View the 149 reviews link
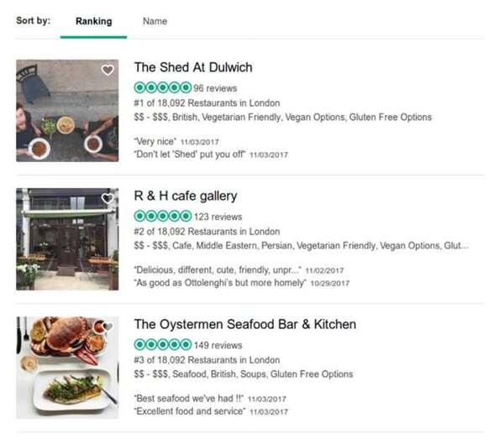 click(x=218, y=345)
